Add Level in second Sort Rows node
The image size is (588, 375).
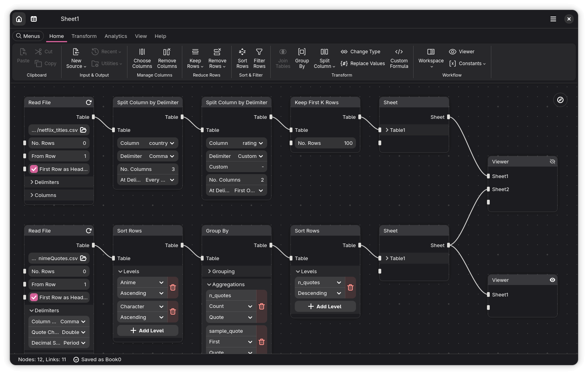[x=325, y=306]
